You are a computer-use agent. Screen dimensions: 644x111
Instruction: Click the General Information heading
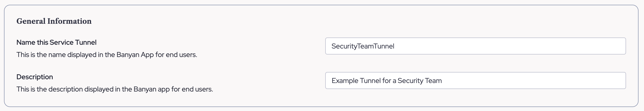click(x=54, y=21)
